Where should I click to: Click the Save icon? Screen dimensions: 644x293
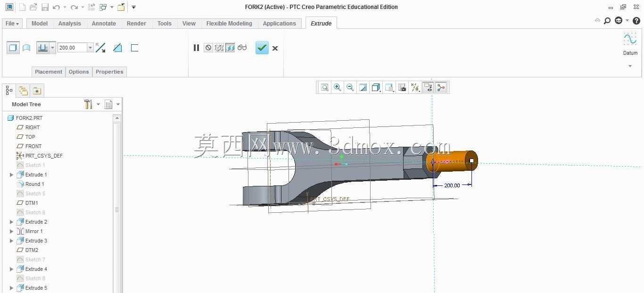pos(45,7)
